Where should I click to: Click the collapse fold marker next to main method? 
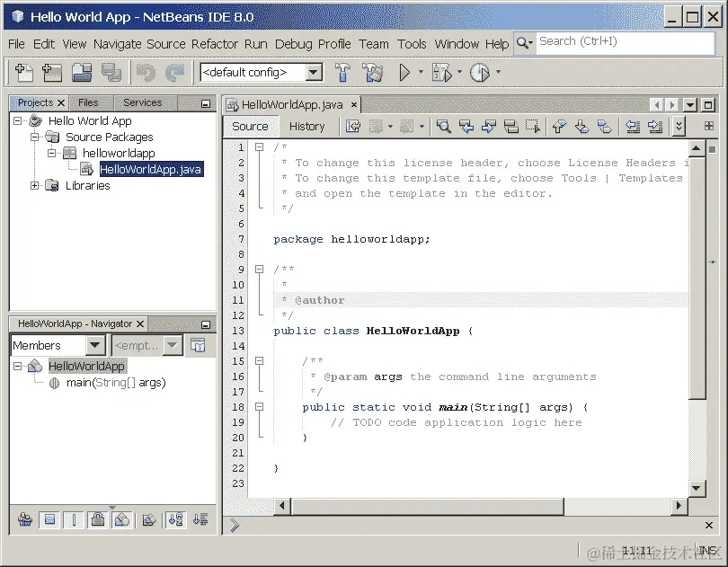pyautogui.click(x=259, y=406)
